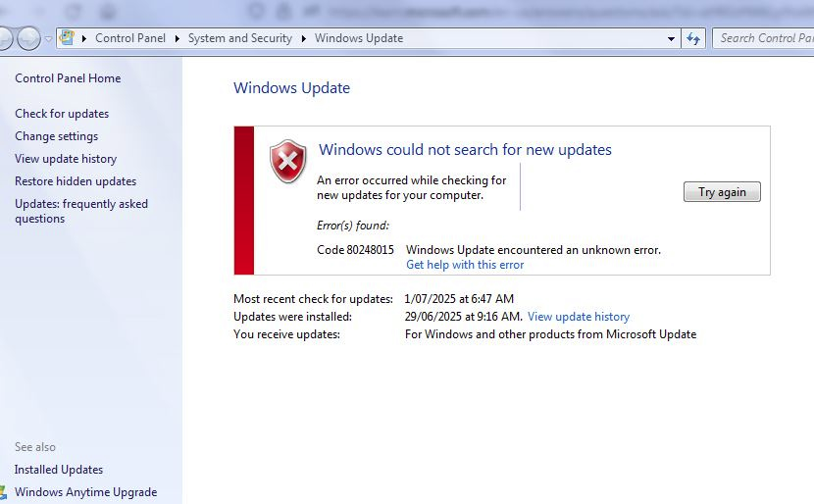This screenshot has width=814, height=504.
Task: Expand the arrow after System and Security breadcrumb
Action: point(304,38)
